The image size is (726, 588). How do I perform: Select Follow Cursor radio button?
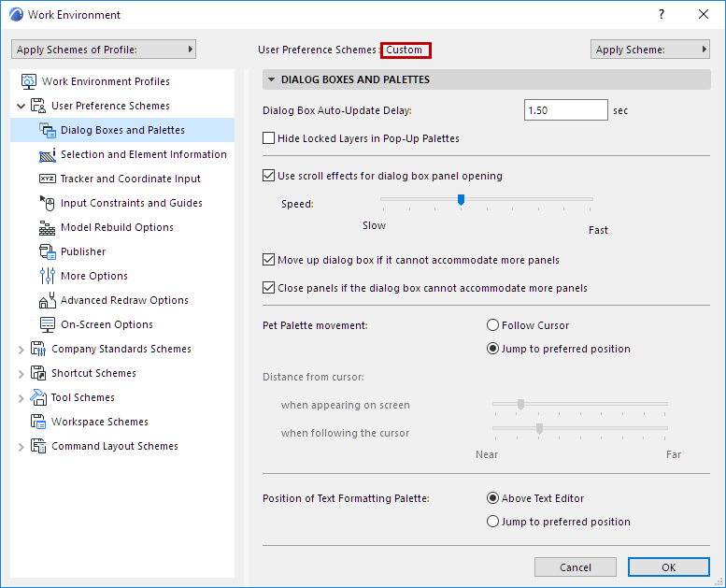[x=493, y=325]
